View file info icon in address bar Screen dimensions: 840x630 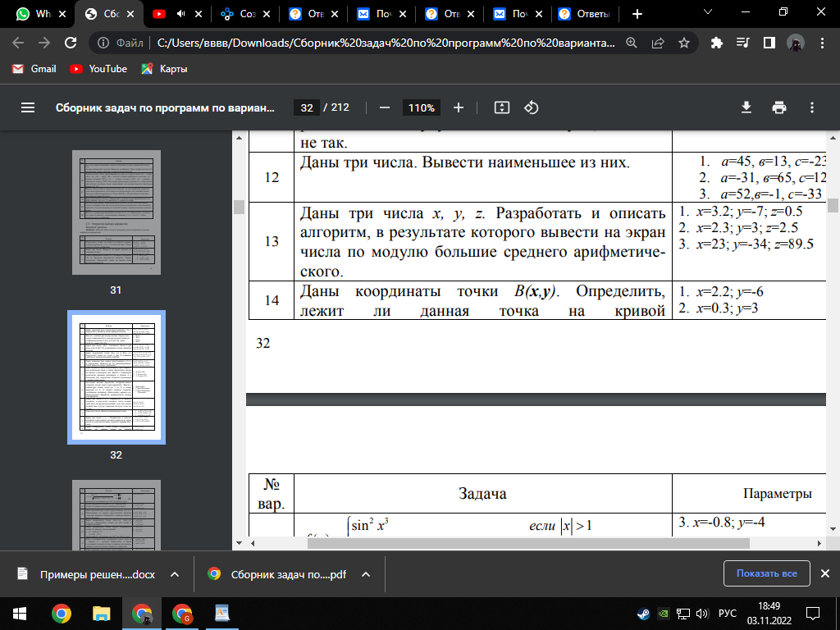coord(103,43)
